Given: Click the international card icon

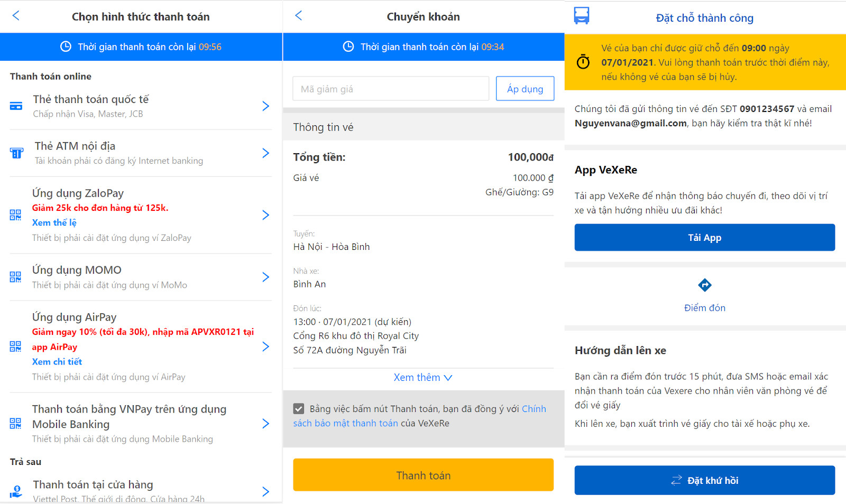Looking at the screenshot, I should (x=16, y=106).
